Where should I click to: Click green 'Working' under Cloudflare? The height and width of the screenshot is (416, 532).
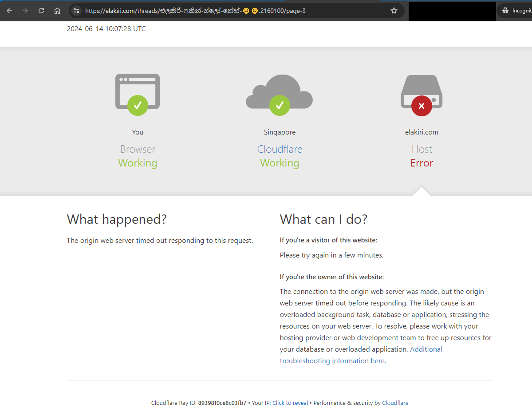[280, 163]
